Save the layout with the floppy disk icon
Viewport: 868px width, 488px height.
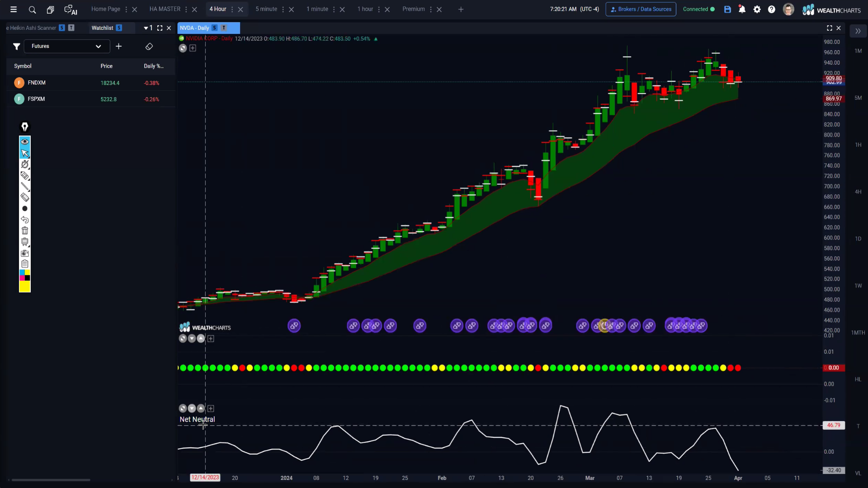(x=727, y=9)
